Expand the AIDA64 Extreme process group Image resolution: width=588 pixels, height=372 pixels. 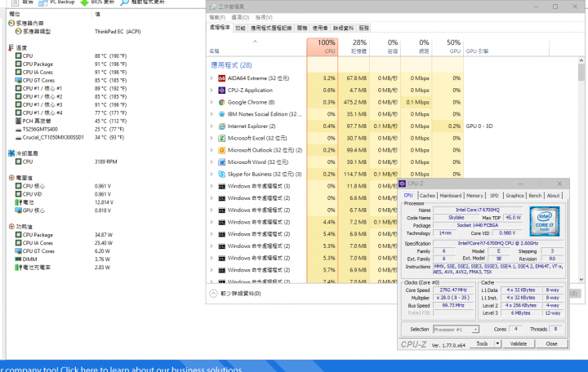tap(212, 78)
